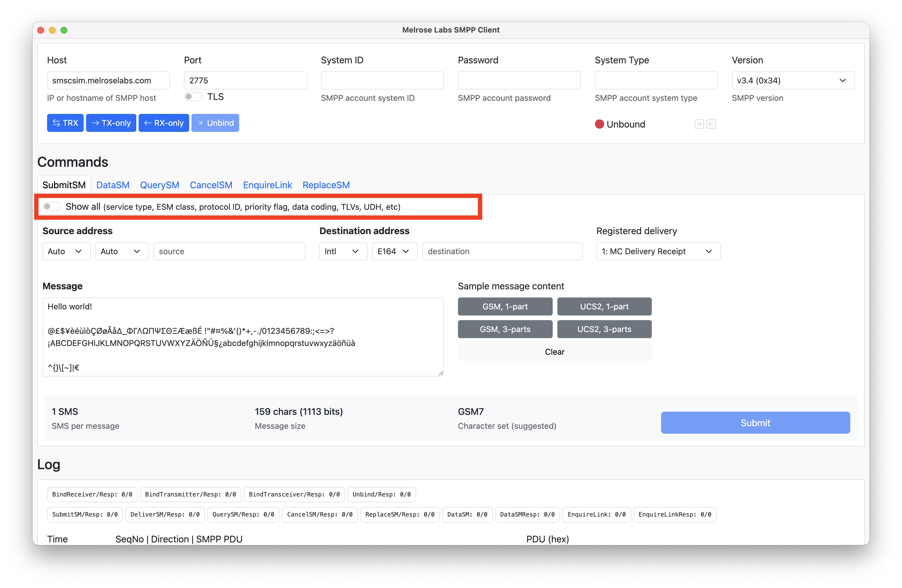The height and width of the screenshot is (588, 902).
Task: Click the ReplaceSM/Resp counter badge
Action: (400, 514)
